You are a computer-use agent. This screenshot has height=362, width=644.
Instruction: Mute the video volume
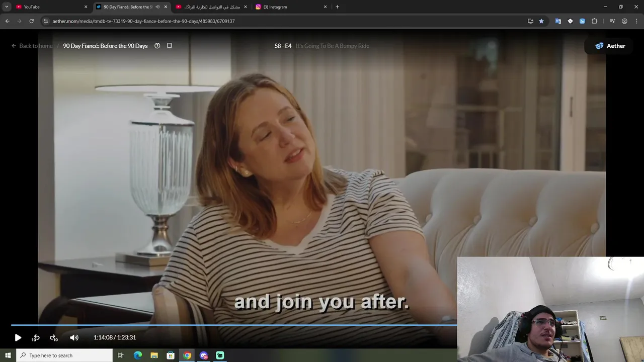click(74, 338)
